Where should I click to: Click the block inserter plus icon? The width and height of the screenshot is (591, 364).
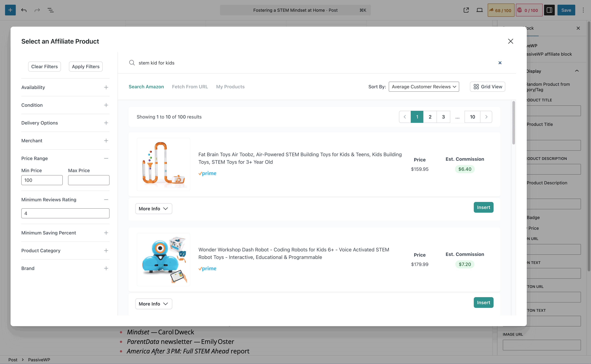point(10,10)
